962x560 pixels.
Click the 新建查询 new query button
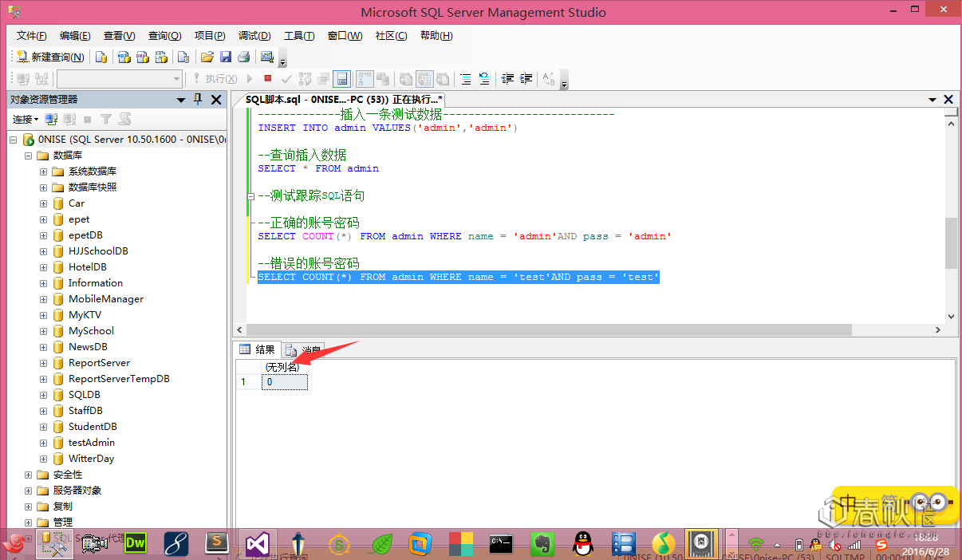[x=50, y=57]
